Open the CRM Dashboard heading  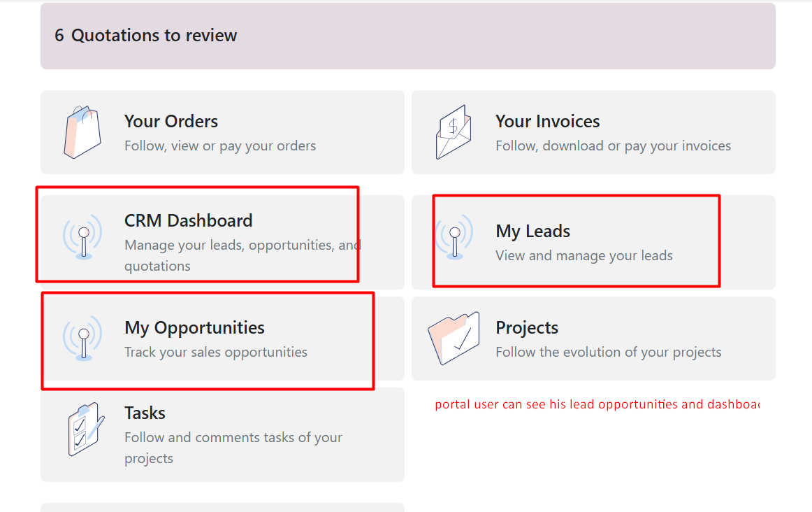click(x=188, y=221)
